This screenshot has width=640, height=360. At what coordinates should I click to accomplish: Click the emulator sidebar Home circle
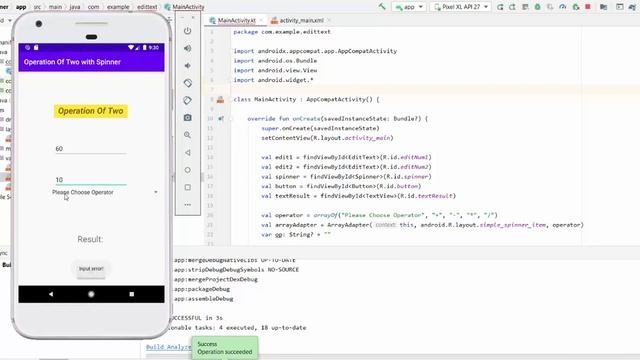pos(187,170)
